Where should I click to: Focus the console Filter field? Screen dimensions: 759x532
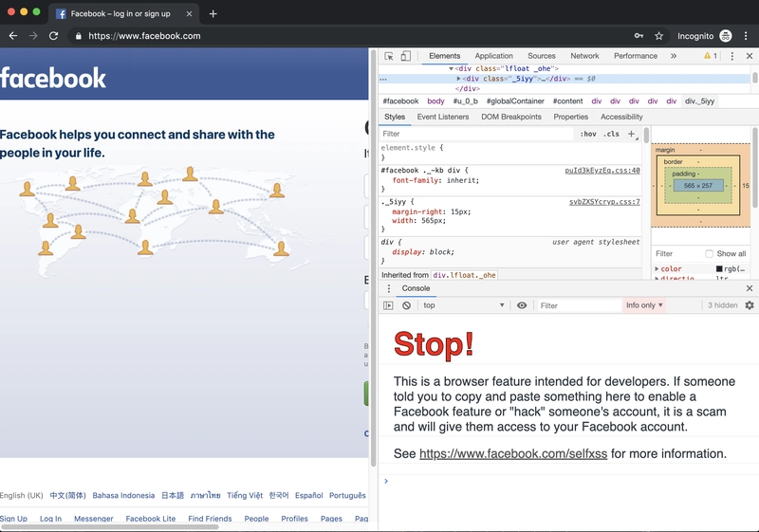tap(579, 305)
